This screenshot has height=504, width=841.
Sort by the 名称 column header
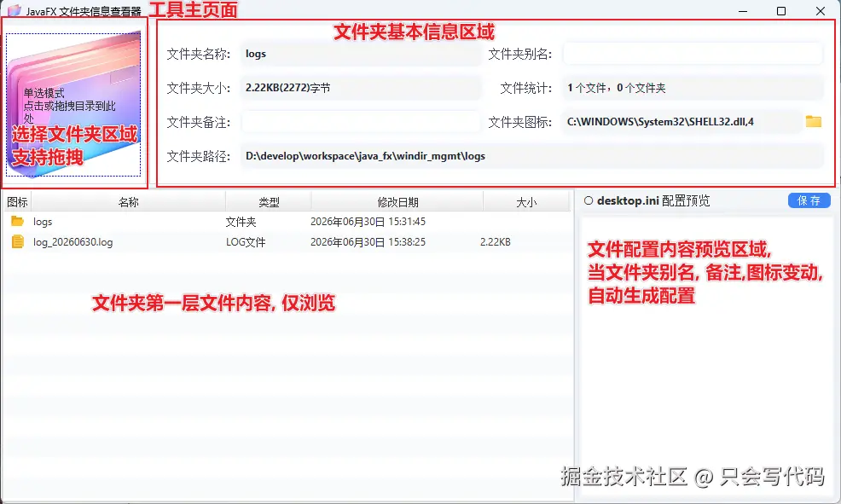129,202
